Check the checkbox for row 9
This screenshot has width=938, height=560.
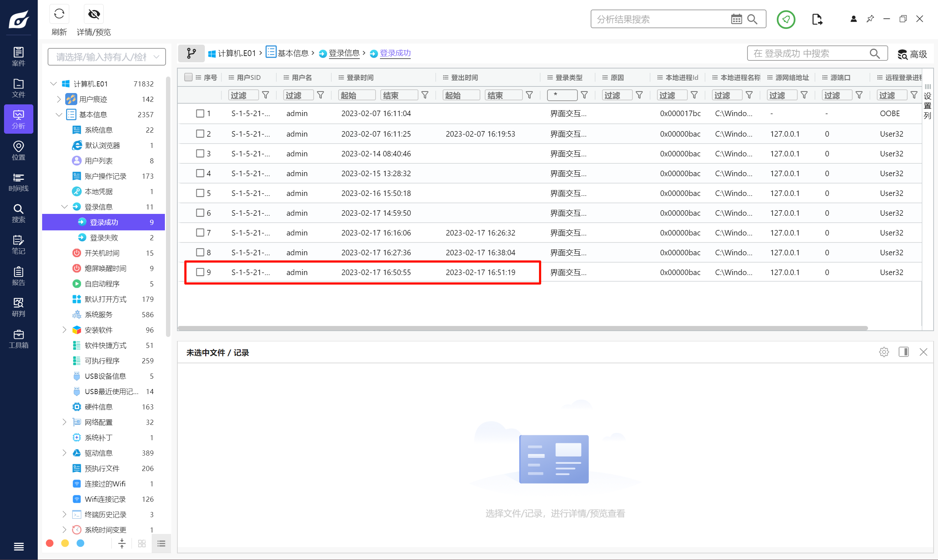coord(200,272)
